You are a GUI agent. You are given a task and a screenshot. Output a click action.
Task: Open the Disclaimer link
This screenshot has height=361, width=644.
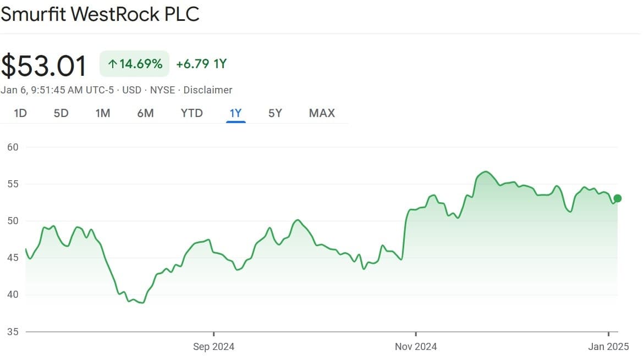207,90
